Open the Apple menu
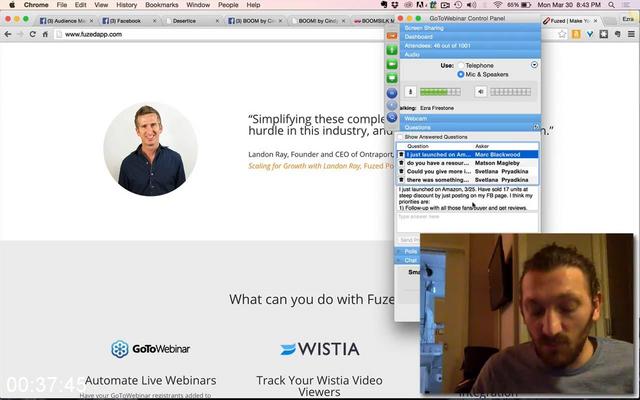Viewport: 640px width, 400px height. pyautogui.click(x=12, y=5)
